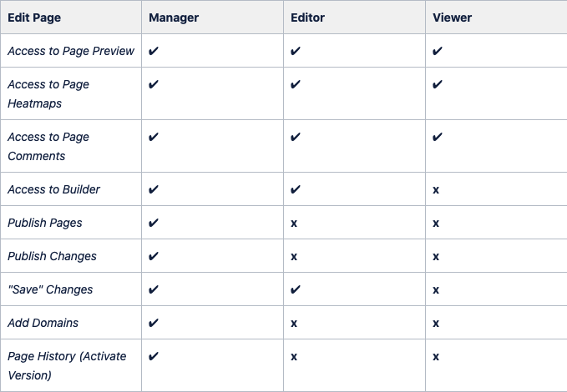Click Editor checkmark for Access to Page Heatmaps
Image resolution: width=567 pixels, height=392 pixels.
(296, 84)
